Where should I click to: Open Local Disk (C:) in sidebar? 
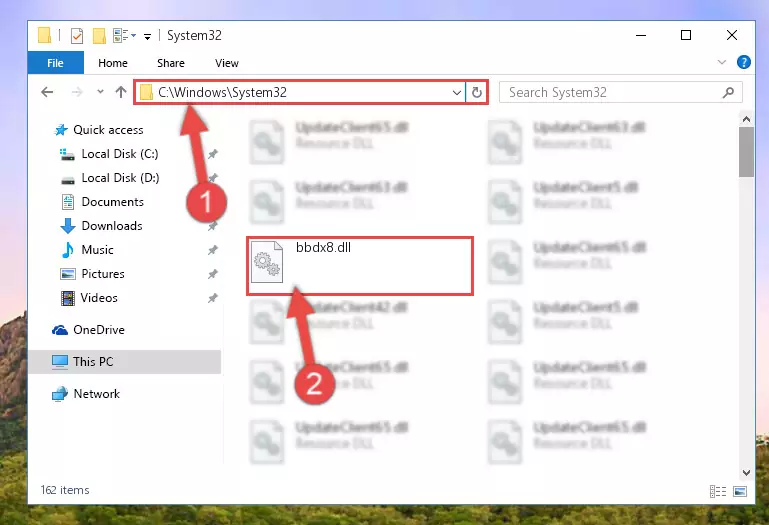point(120,154)
